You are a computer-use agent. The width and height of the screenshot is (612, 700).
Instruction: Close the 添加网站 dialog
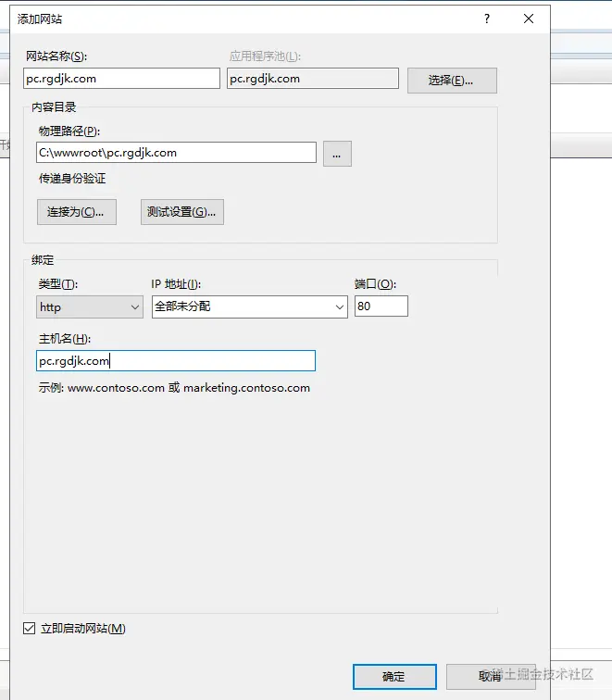[x=529, y=19]
